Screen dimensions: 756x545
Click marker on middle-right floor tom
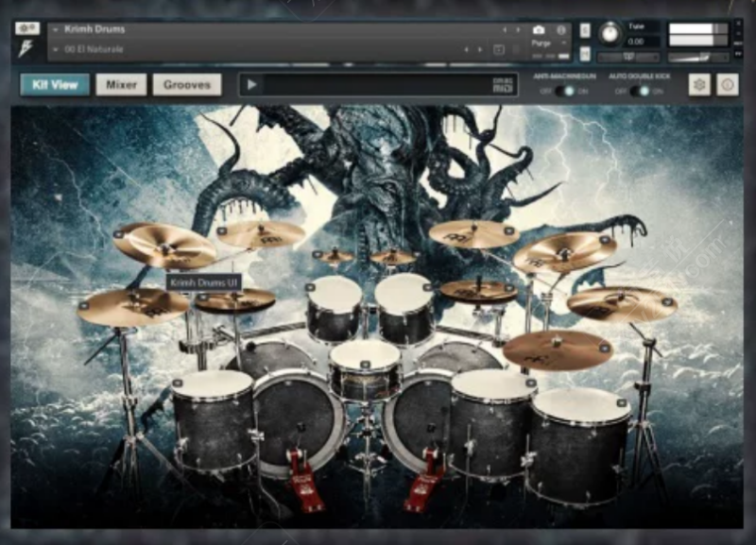point(530,383)
